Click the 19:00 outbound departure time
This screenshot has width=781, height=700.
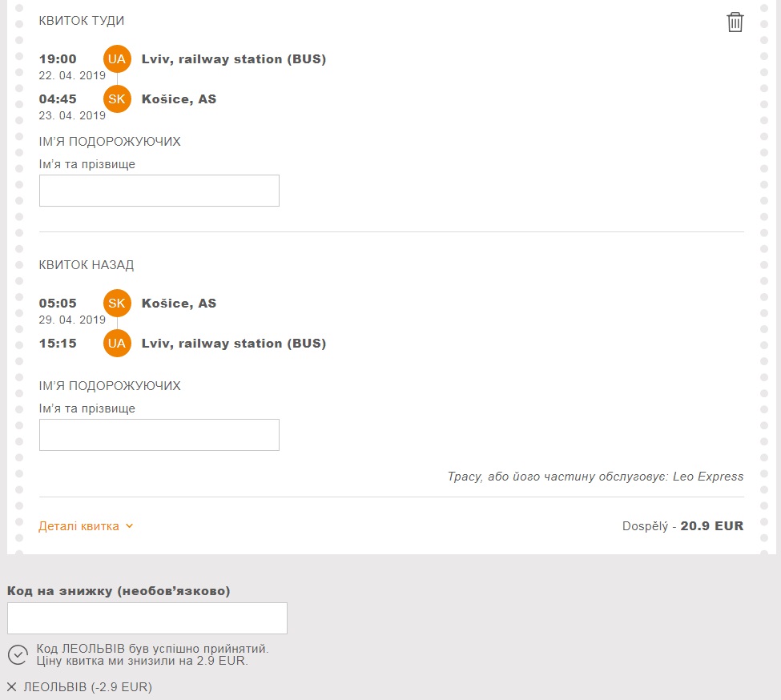pyautogui.click(x=58, y=59)
